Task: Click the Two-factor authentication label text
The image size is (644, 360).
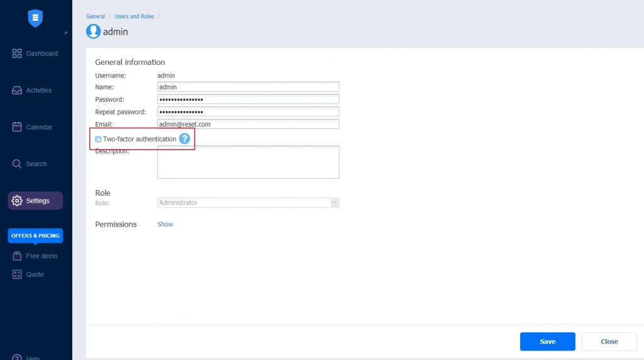Action: click(x=140, y=139)
